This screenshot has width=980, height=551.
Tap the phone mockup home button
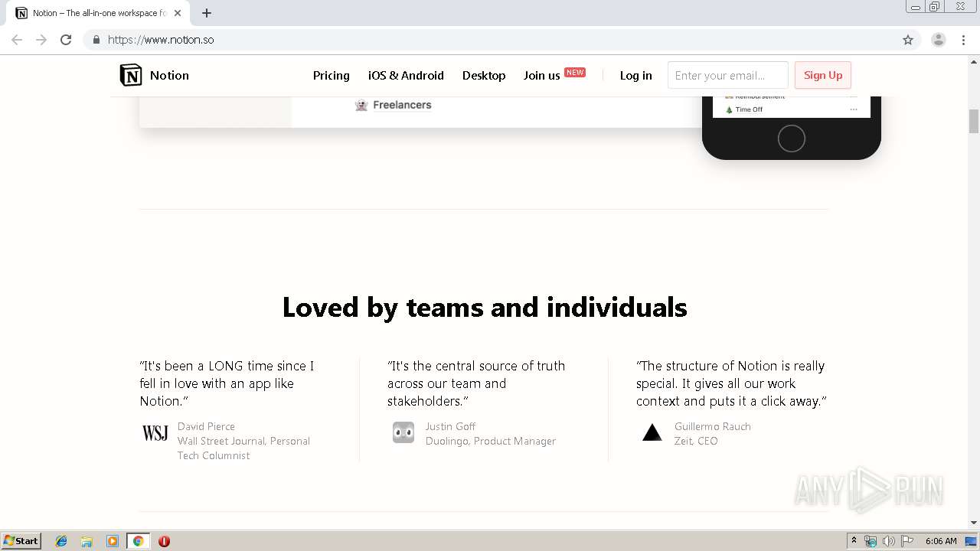(x=792, y=139)
